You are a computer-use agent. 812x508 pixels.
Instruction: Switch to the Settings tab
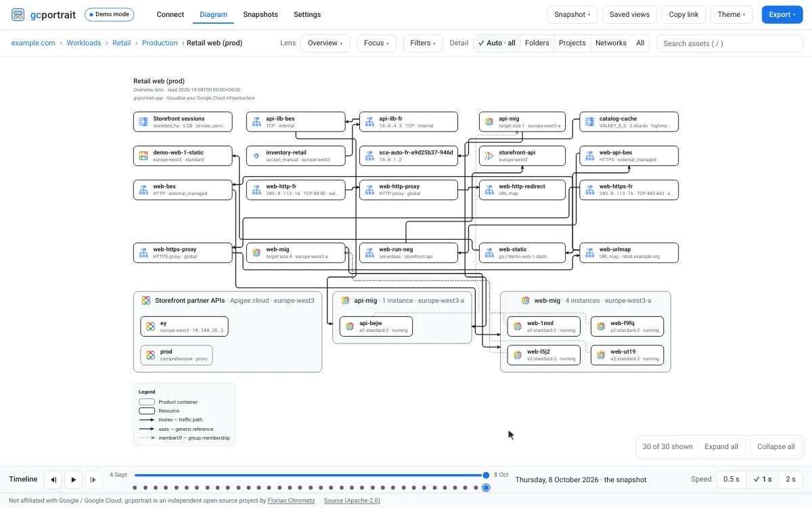coord(307,14)
